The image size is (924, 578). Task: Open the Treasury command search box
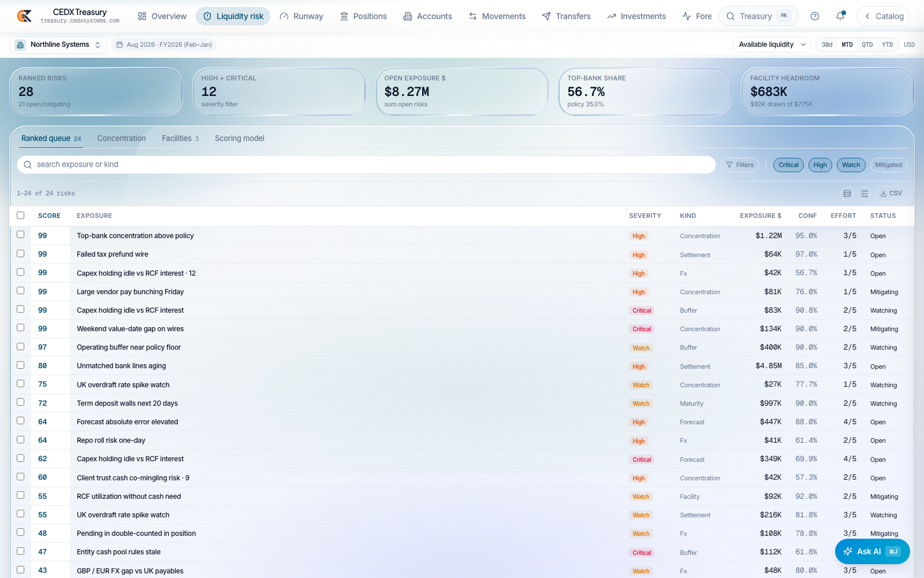(758, 16)
